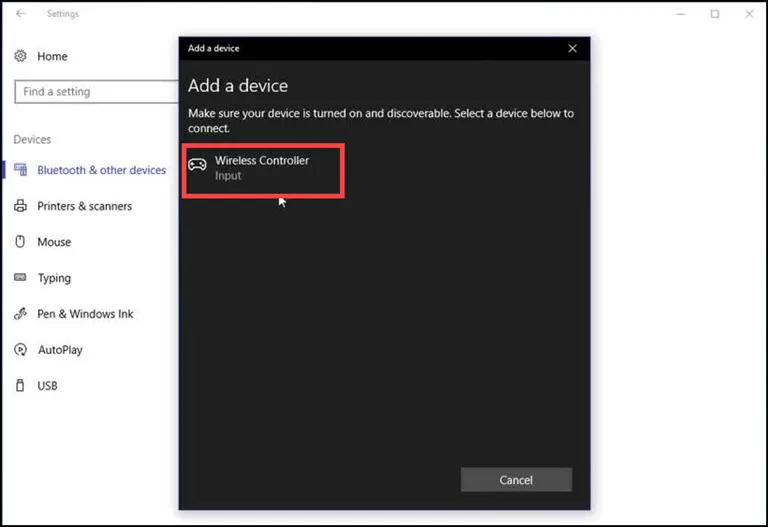Open Bluetooth & other devices page
The height and width of the screenshot is (527, 768).
coord(101,170)
